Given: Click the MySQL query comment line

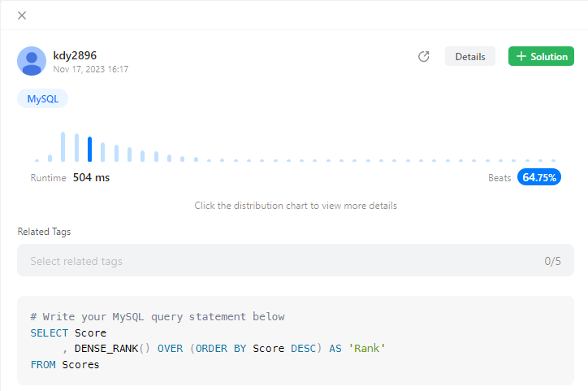Looking at the screenshot, I should click(158, 317).
